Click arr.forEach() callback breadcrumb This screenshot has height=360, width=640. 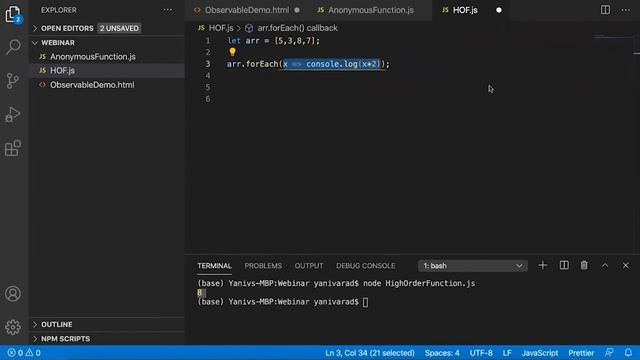(x=298, y=28)
